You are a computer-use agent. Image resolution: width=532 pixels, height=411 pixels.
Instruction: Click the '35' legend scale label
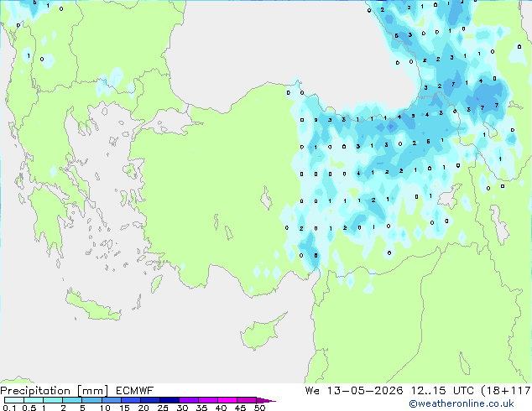point(201,408)
